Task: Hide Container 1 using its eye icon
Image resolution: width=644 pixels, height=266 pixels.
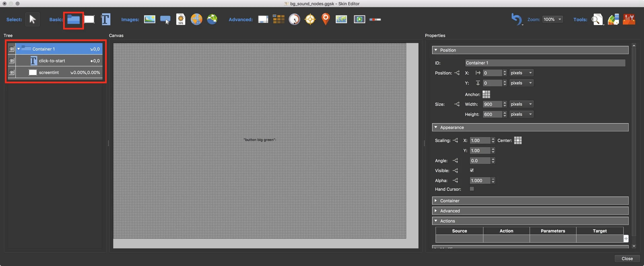Action: (12, 49)
